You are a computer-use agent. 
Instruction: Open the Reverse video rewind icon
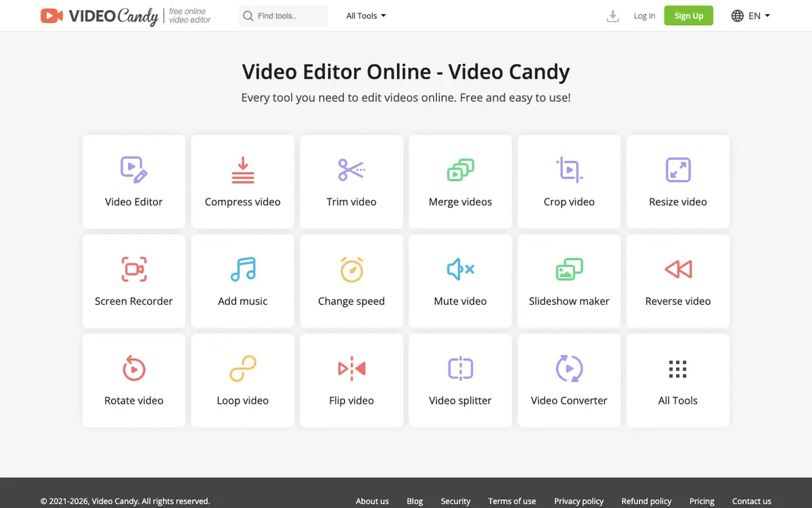click(678, 269)
